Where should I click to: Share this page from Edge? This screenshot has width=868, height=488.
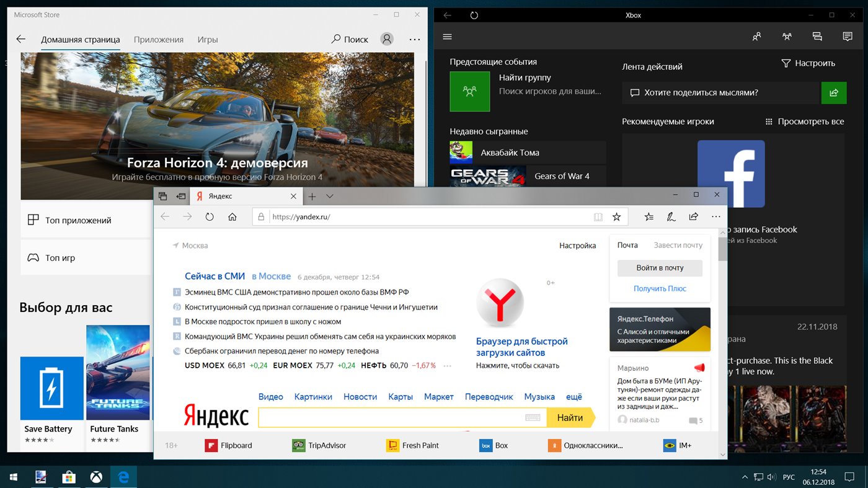693,217
